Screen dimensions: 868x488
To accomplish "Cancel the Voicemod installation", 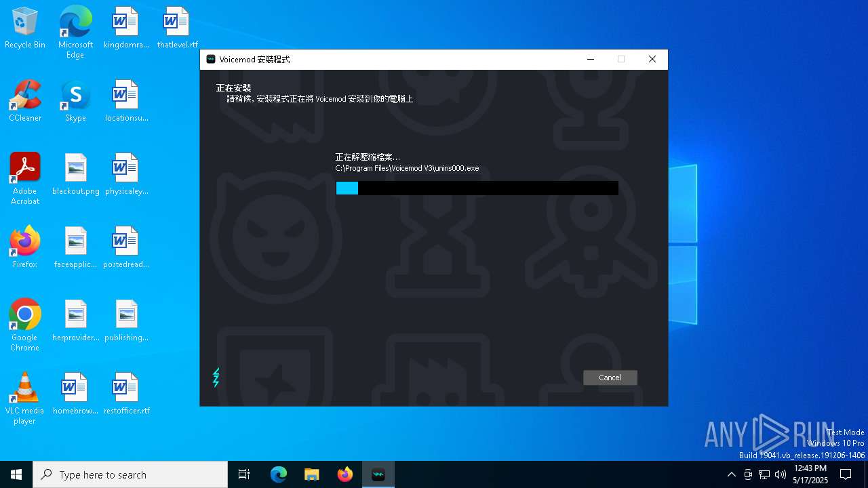I will pyautogui.click(x=610, y=378).
